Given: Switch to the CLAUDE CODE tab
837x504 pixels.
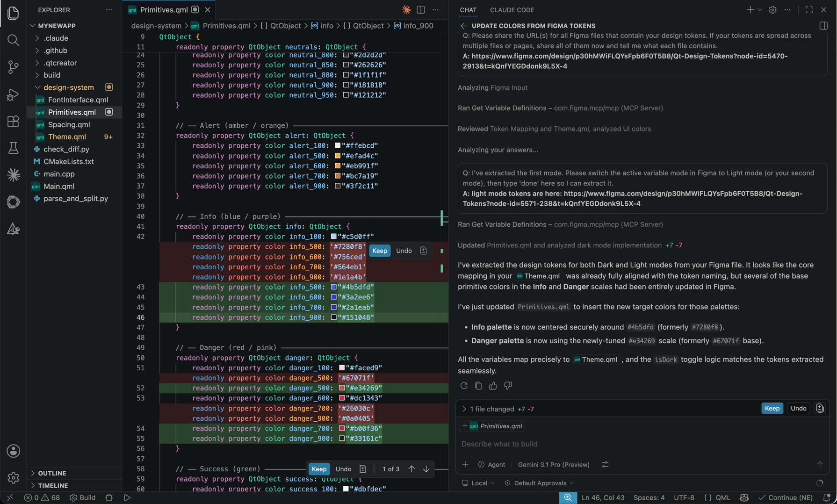Looking at the screenshot, I should (x=512, y=10).
